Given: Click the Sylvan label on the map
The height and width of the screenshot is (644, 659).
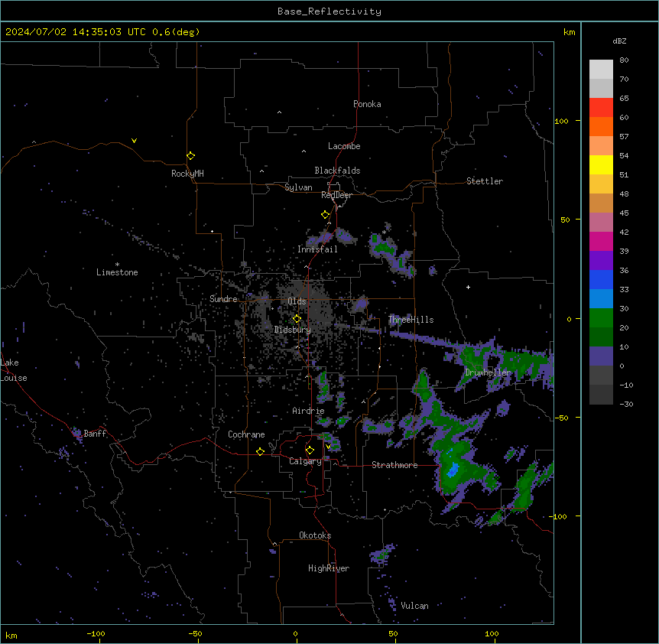Looking at the screenshot, I should click(298, 187).
